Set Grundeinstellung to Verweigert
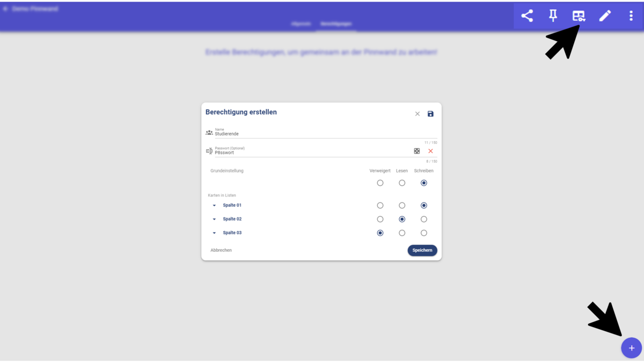644x363 pixels. pyautogui.click(x=380, y=183)
